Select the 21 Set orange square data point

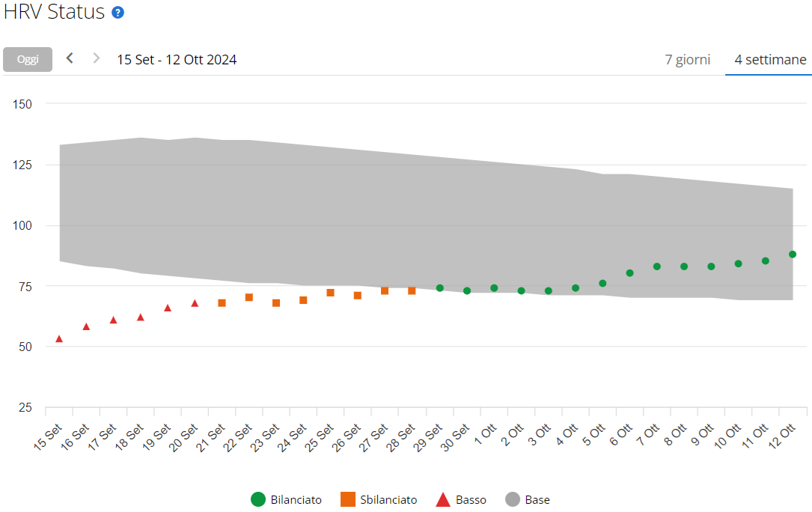tap(222, 302)
